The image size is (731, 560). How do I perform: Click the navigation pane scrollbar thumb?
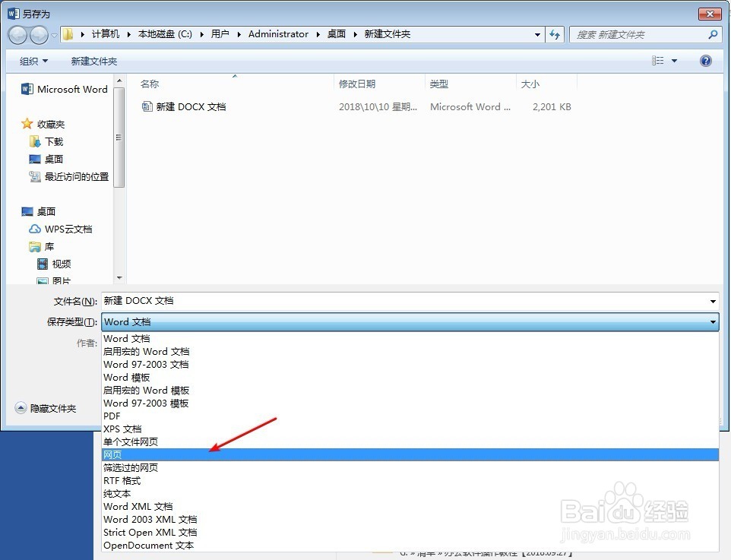119,137
